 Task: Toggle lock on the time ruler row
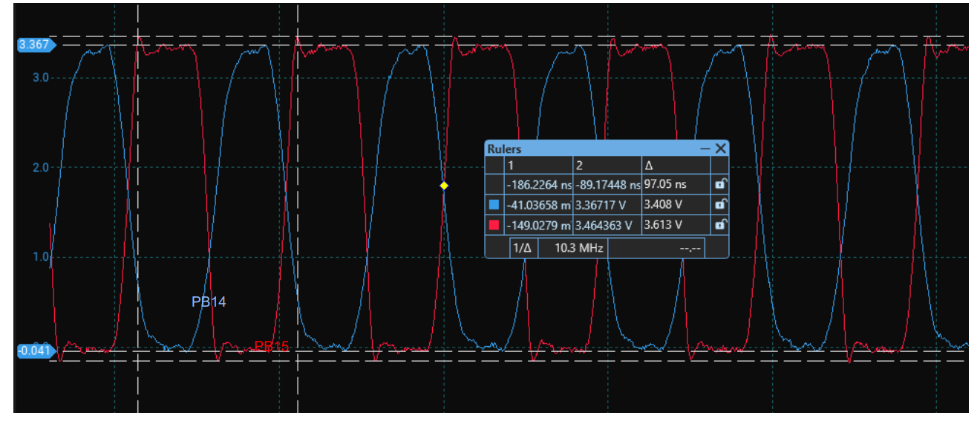719,184
